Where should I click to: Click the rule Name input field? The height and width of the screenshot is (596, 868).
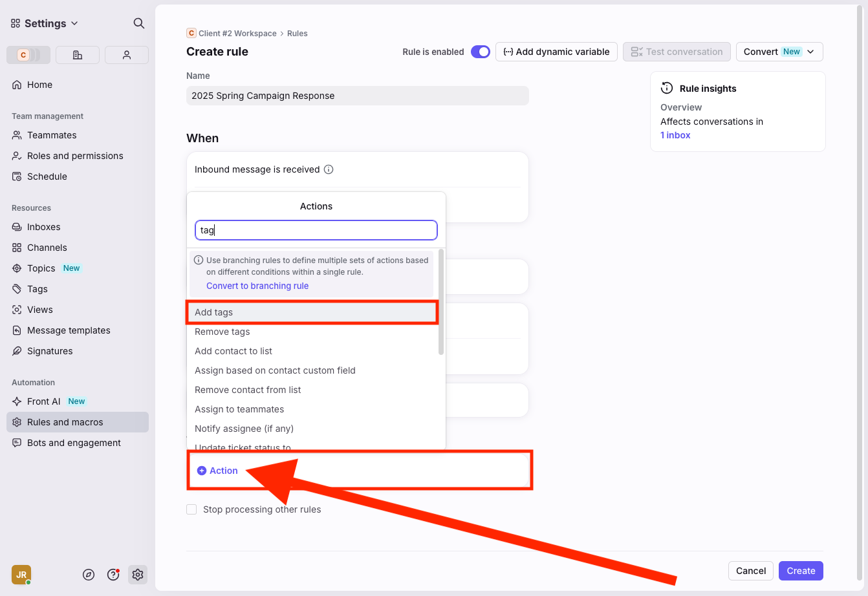point(357,96)
